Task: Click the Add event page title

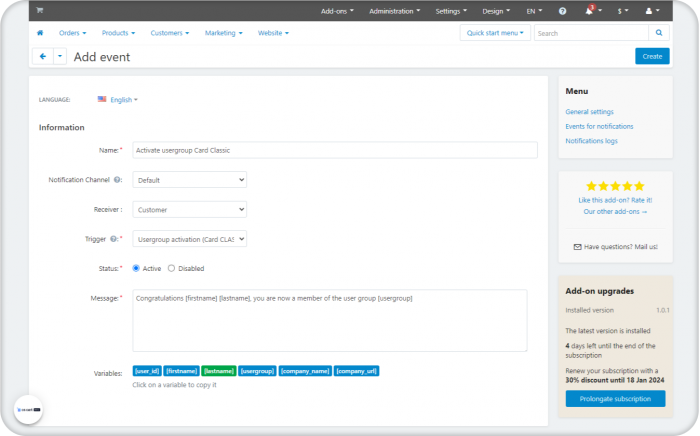Action: coord(102,57)
